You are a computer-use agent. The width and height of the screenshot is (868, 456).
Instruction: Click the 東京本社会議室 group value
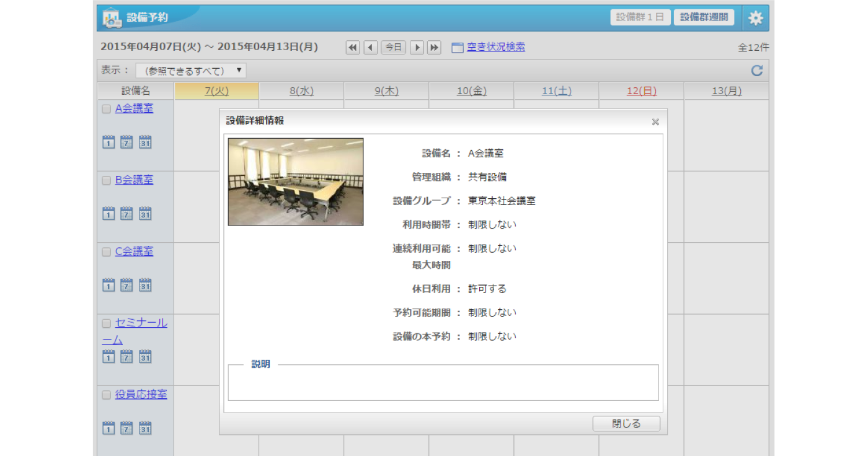pyautogui.click(x=502, y=201)
